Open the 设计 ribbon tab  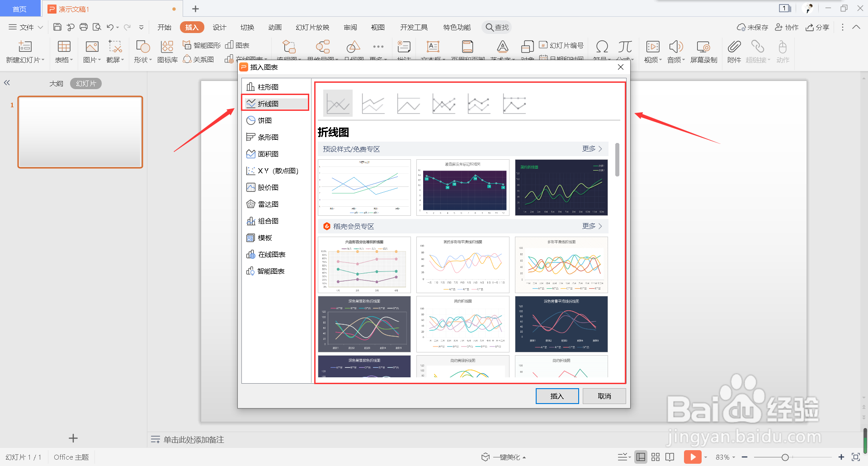pyautogui.click(x=220, y=27)
